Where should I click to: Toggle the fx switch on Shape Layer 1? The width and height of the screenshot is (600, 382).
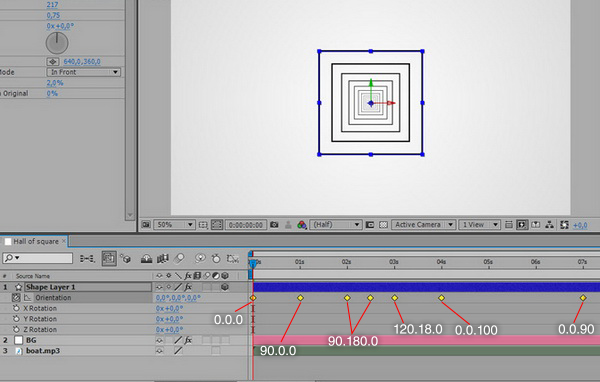tap(188, 287)
